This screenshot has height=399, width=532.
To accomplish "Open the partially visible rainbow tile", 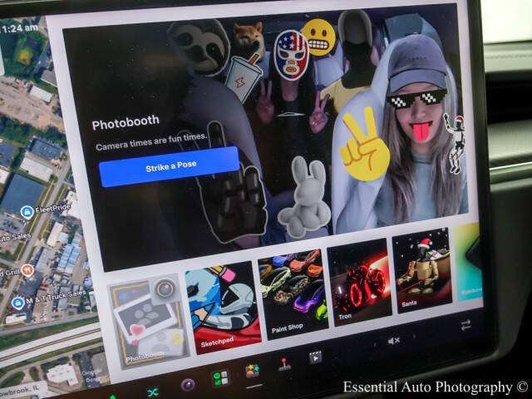I will (x=469, y=261).
